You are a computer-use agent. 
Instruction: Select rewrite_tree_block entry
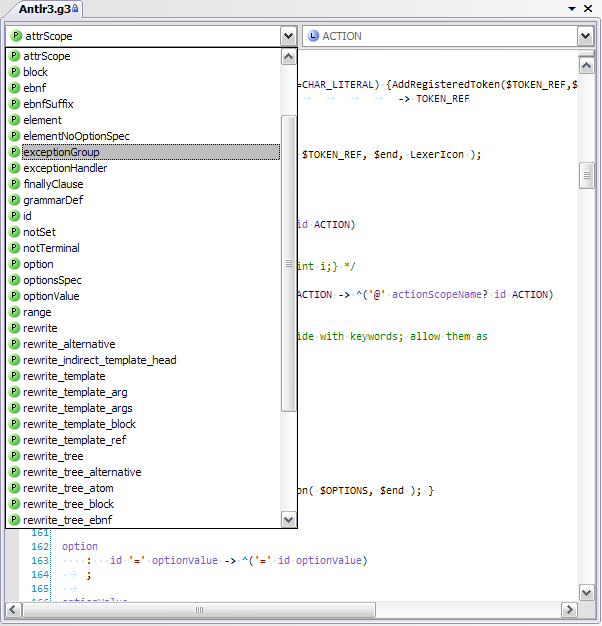(144, 504)
